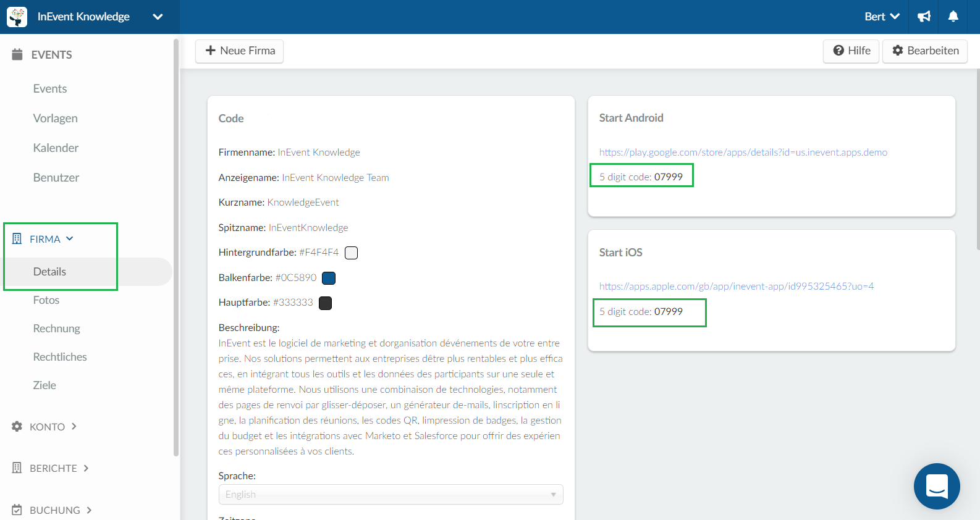980x520 pixels.
Task: Open Benutzer in the sidebar
Action: (x=56, y=177)
